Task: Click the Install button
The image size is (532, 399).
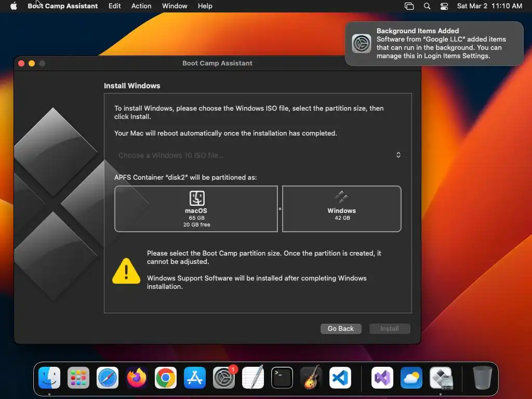Action: pyautogui.click(x=390, y=328)
